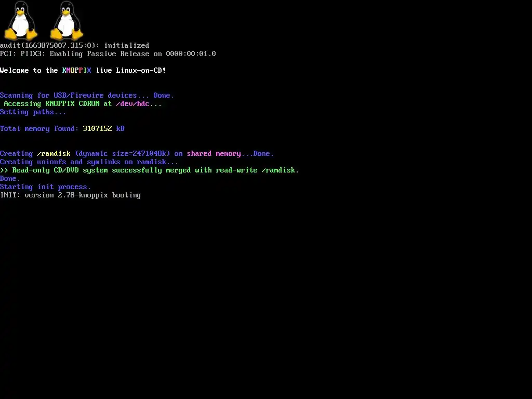Click the '/dev/hdc' device path
532x399 pixels.
coord(132,104)
